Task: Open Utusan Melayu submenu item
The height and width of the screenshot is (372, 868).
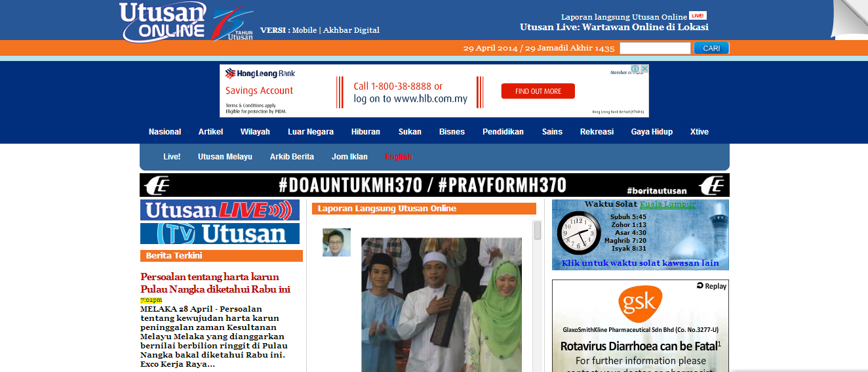Action: [x=225, y=157]
